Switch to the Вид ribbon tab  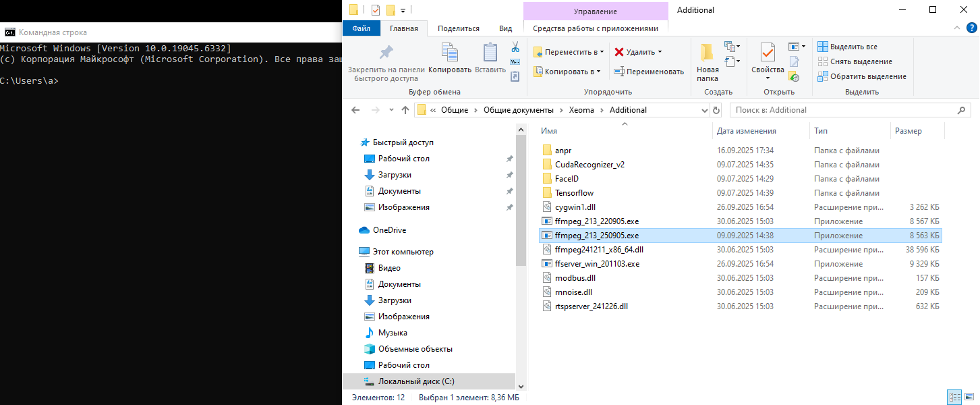[x=505, y=28]
